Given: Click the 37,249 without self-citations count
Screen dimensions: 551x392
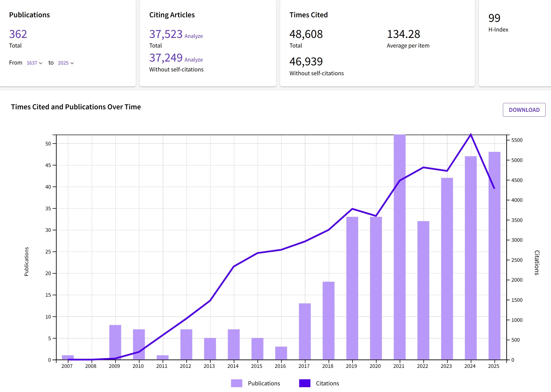Looking at the screenshot, I should click(166, 58).
